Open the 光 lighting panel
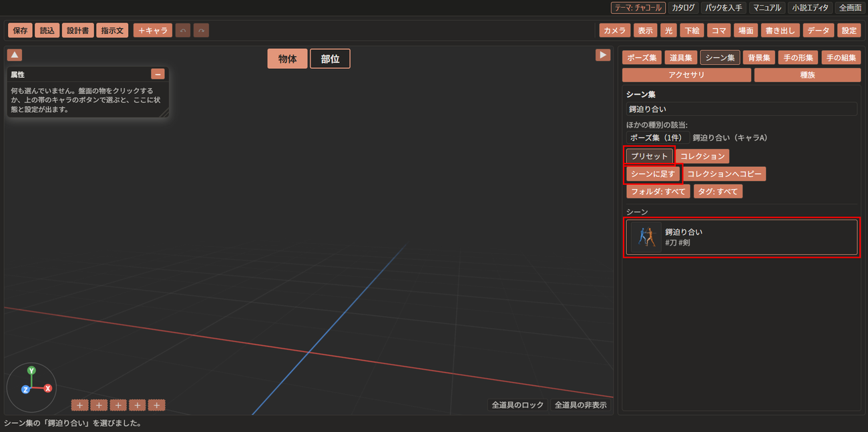The height and width of the screenshot is (432, 868). (x=668, y=31)
